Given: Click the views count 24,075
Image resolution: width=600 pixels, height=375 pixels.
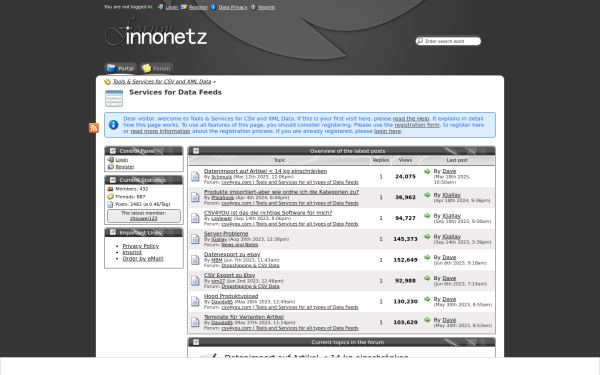Looking at the screenshot, I should pyautogui.click(x=405, y=177).
